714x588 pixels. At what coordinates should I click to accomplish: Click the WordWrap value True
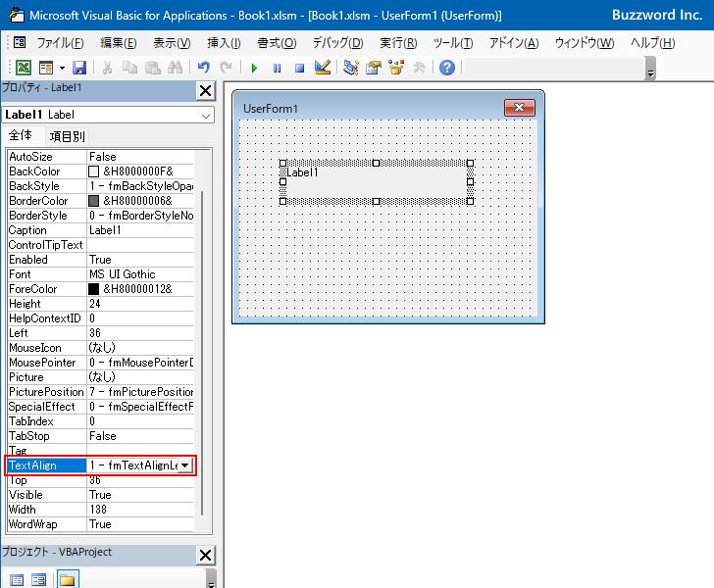pyautogui.click(x=140, y=524)
